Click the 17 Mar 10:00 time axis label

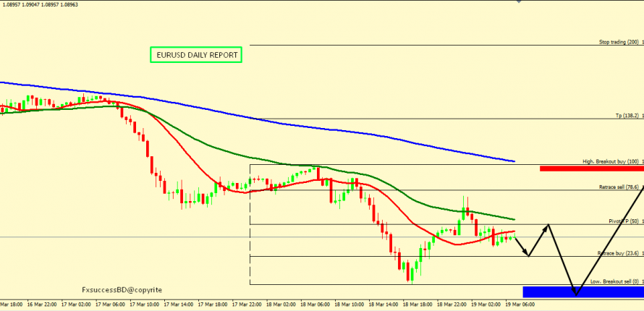click(x=145, y=304)
